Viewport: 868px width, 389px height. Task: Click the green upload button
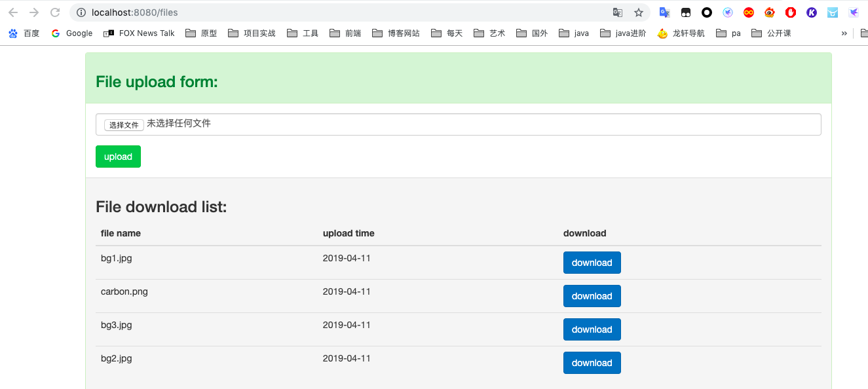point(118,157)
